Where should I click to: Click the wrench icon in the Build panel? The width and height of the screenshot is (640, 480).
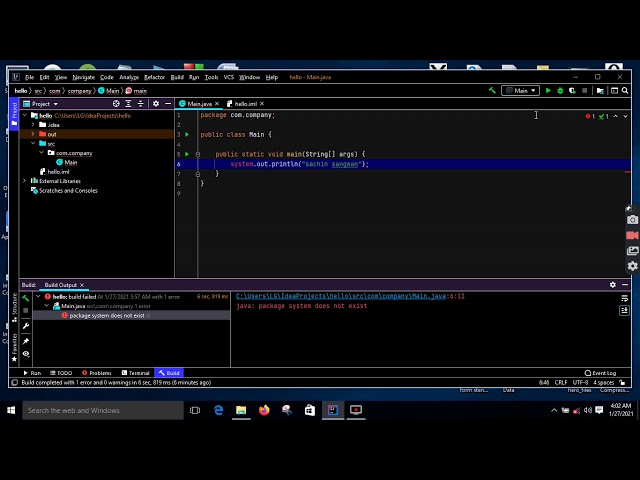click(x=26, y=326)
